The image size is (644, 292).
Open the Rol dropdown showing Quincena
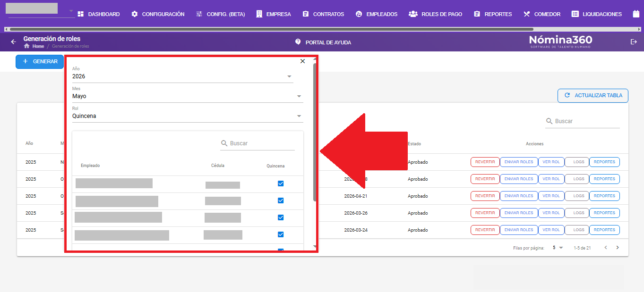188,116
